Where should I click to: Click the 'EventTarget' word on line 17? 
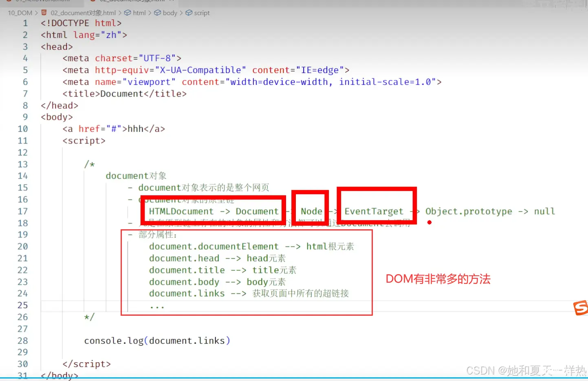click(374, 211)
